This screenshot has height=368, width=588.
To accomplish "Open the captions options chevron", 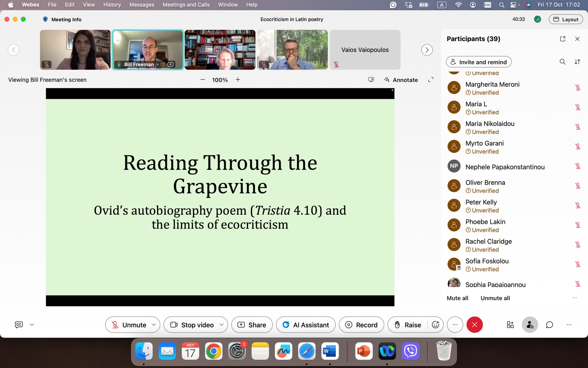I will click(32, 325).
